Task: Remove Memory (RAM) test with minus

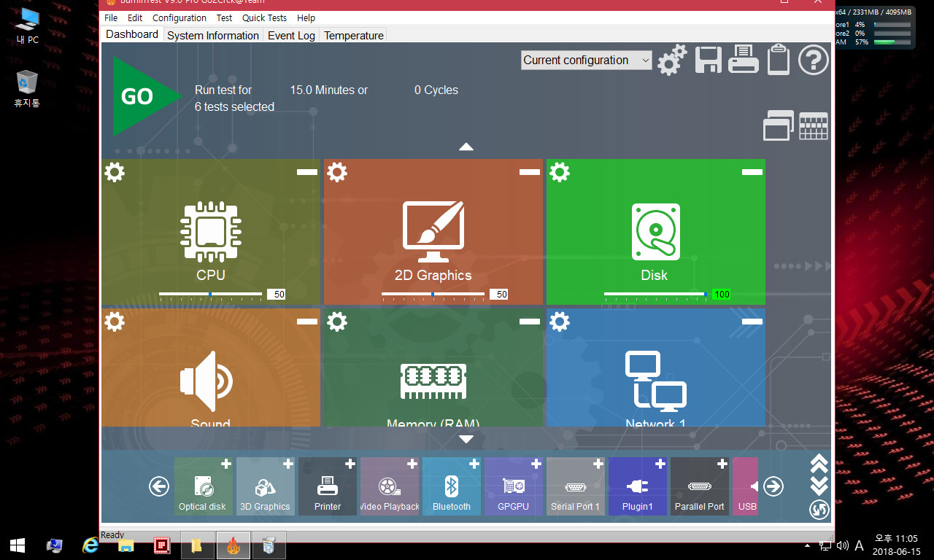Action: coord(530,321)
